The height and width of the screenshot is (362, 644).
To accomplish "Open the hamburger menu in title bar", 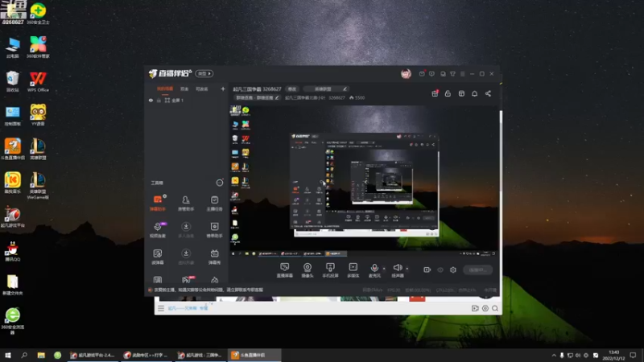I will click(x=462, y=74).
